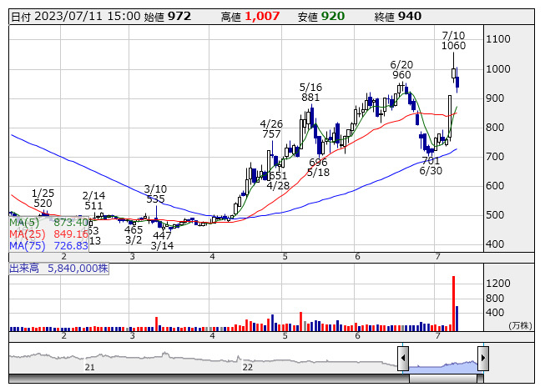Click the 651 4/28 low label

278,180
